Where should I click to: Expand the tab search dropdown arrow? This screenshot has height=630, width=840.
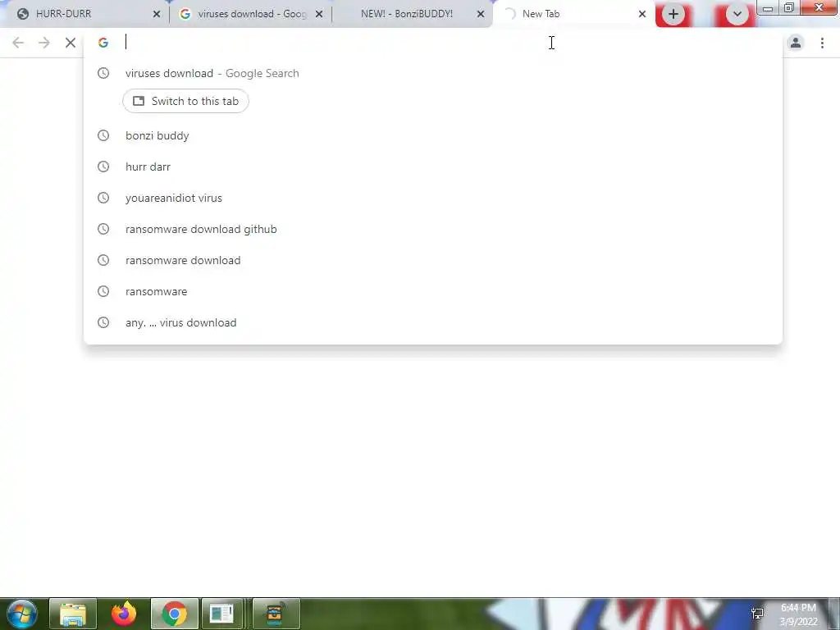(x=737, y=15)
